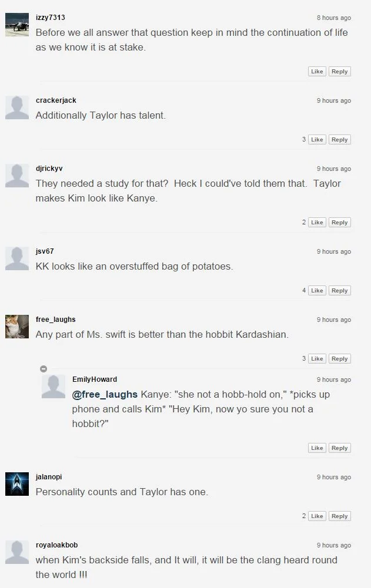The height and width of the screenshot is (588, 371).
Task: Like jalanopi's personality comment
Action: click(317, 516)
